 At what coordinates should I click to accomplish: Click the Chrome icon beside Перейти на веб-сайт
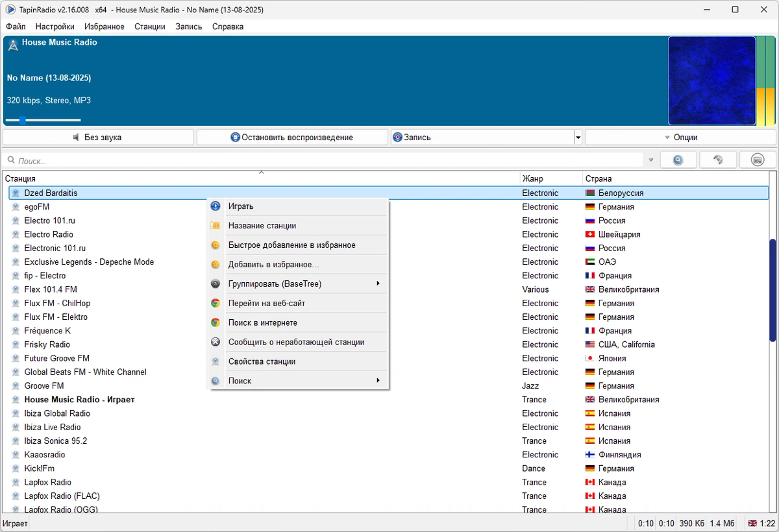216,303
